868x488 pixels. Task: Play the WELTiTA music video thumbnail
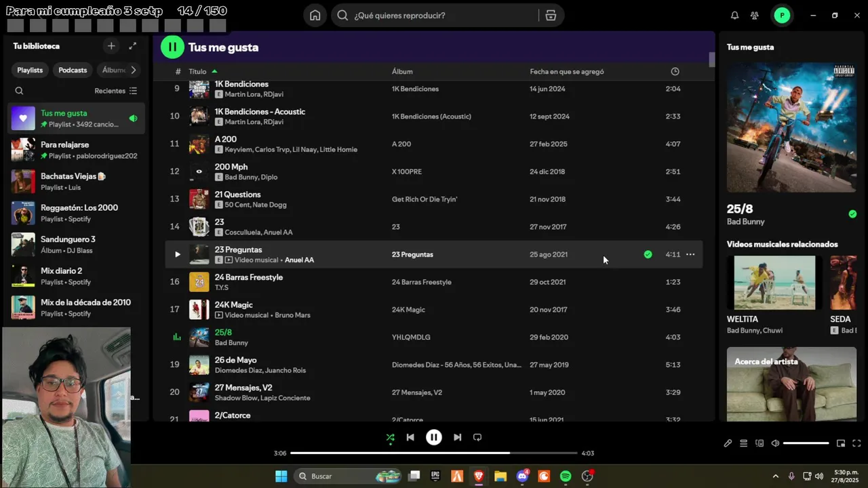click(774, 283)
